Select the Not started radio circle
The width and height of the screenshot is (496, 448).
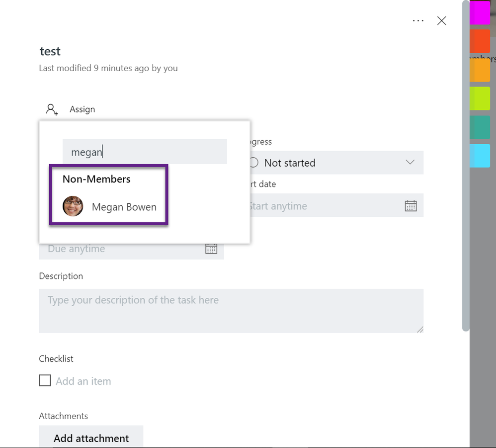click(253, 163)
